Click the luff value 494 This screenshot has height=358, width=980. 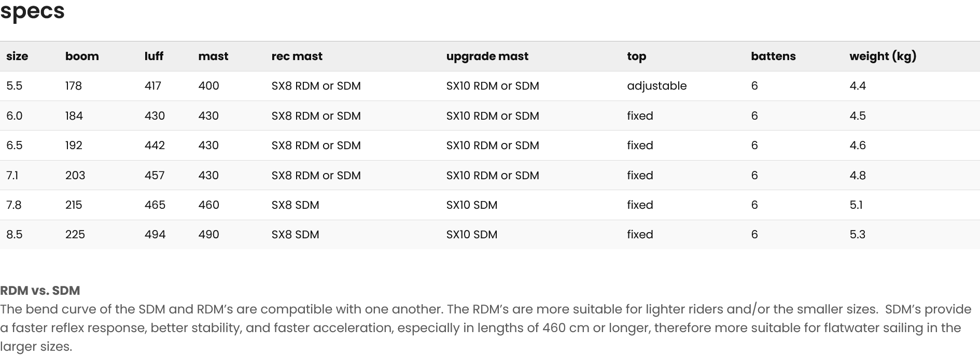click(155, 235)
